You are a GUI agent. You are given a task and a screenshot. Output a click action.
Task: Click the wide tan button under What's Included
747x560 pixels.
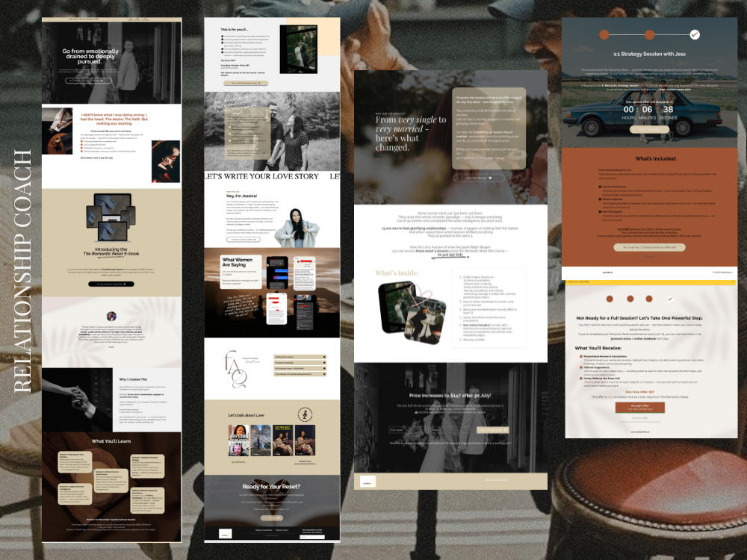pos(649,247)
